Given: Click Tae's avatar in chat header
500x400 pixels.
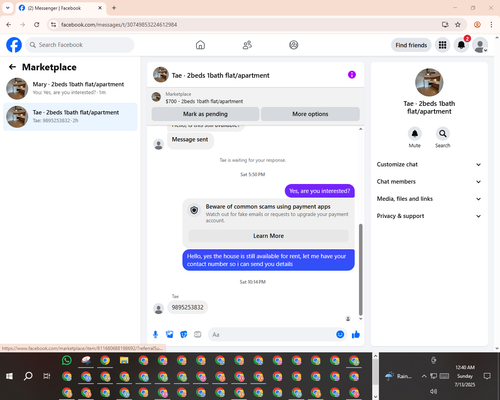Looking at the screenshot, I should coord(161,75).
